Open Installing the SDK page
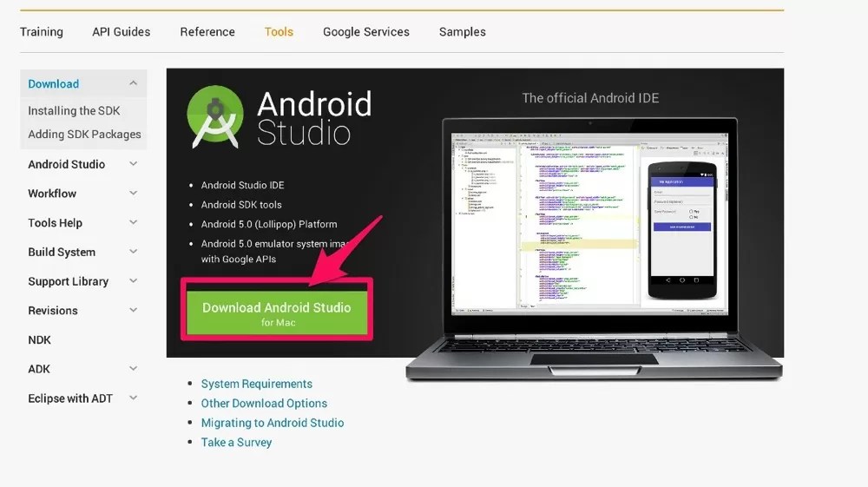 74,111
